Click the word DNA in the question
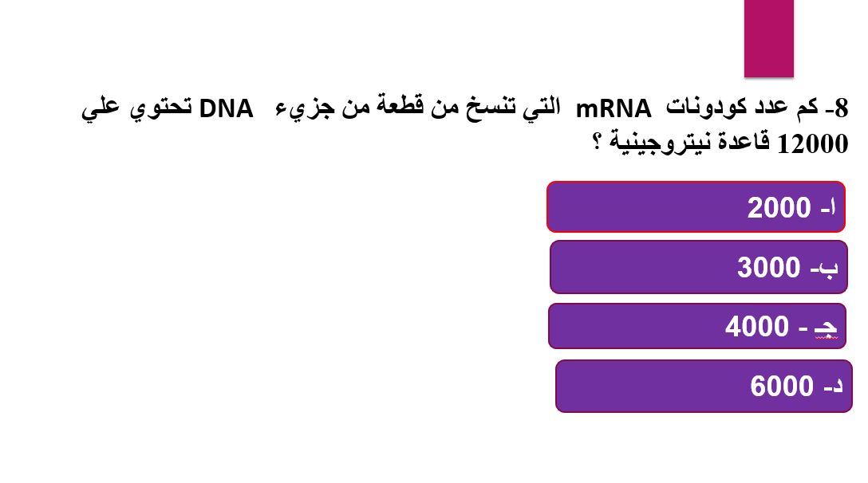 point(226,108)
